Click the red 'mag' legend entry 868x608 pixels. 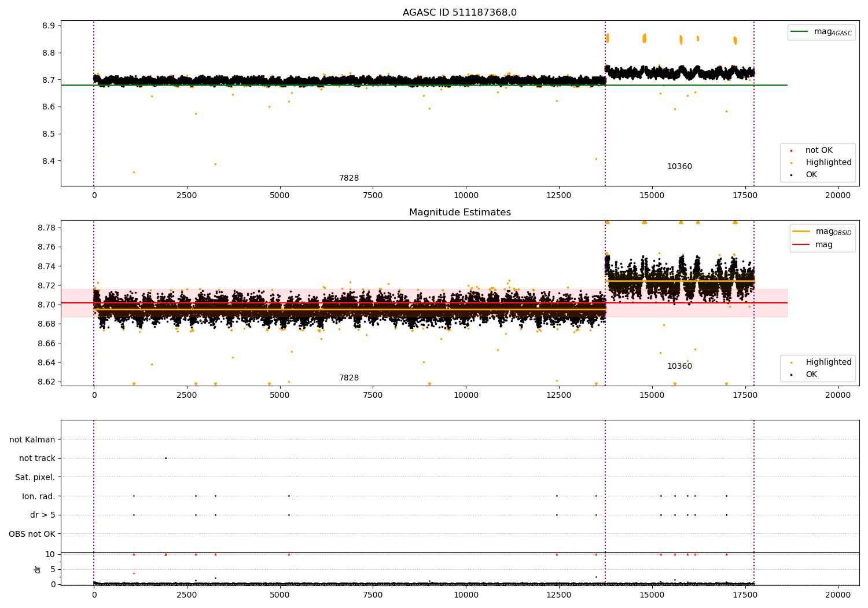point(812,245)
